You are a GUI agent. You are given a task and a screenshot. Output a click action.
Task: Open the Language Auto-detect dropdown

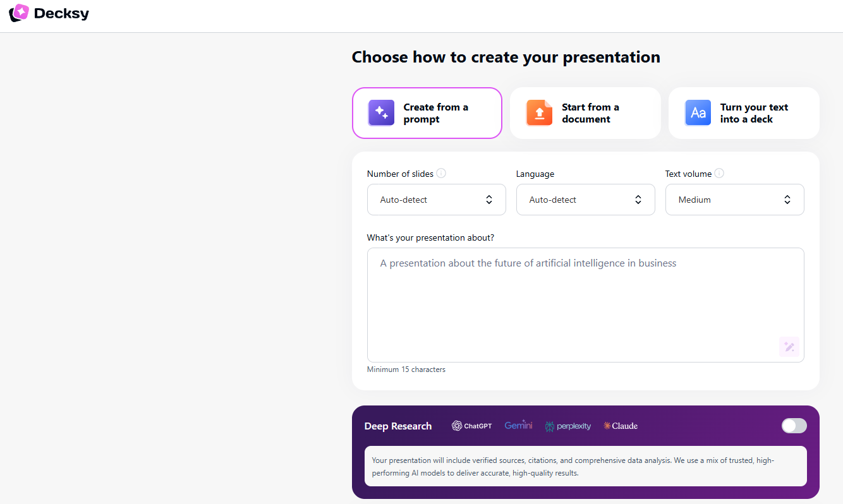(586, 200)
